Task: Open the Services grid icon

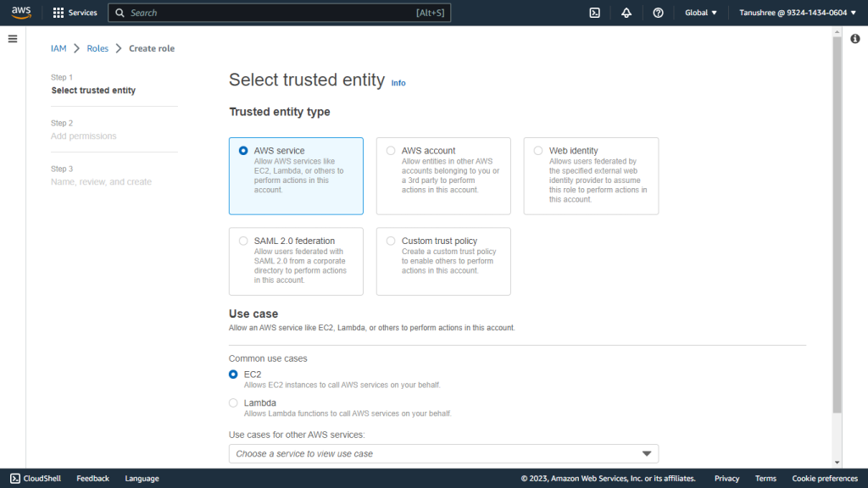Action: tap(58, 13)
